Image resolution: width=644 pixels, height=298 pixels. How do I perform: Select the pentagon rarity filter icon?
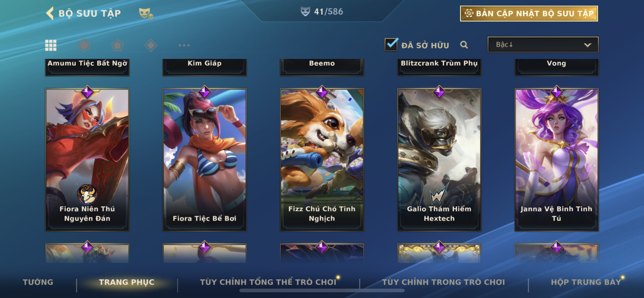[x=117, y=45]
